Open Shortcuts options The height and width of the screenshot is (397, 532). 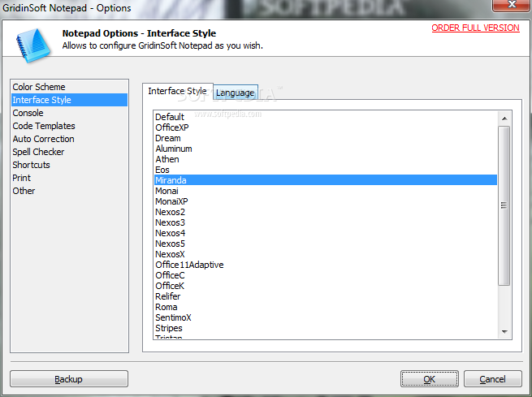69,165
